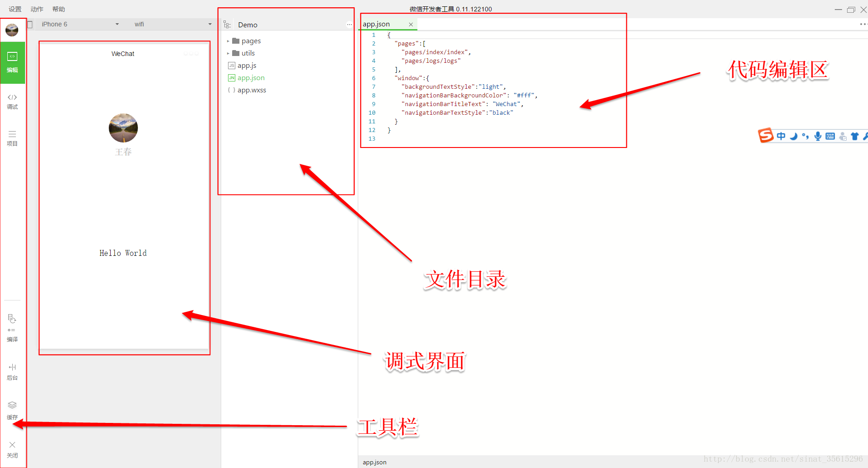Click the Demo project title
This screenshot has height=468, width=868.
click(248, 25)
